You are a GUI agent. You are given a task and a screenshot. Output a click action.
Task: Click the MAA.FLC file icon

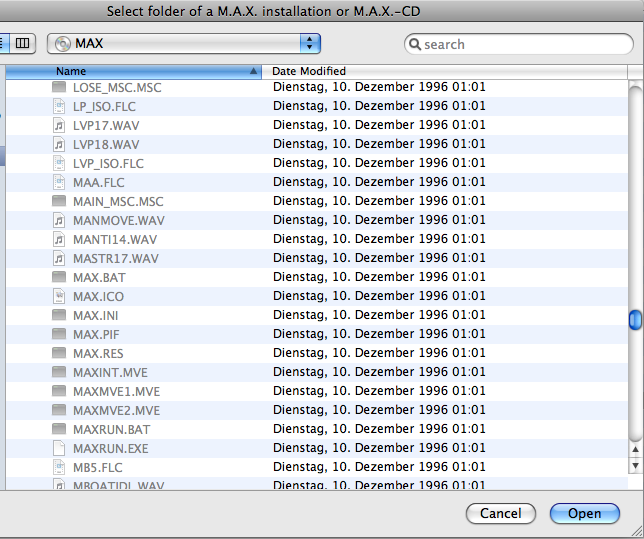tap(59, 182)
